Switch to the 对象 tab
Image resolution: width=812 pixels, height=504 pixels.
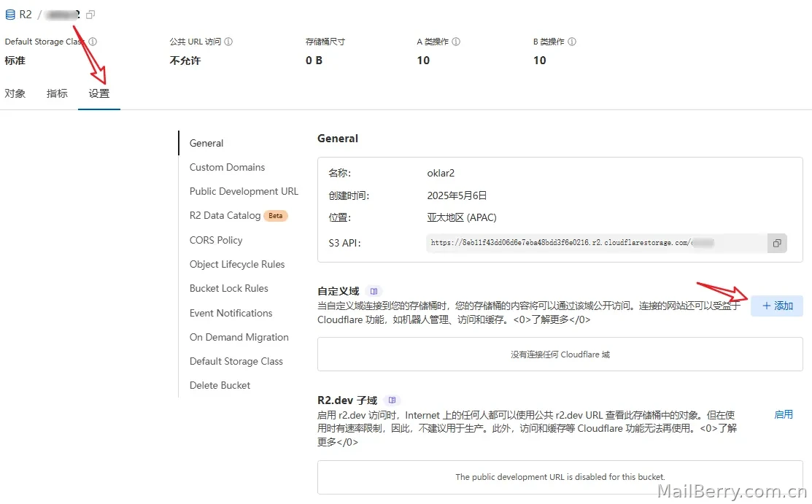(x=15, y=93)
